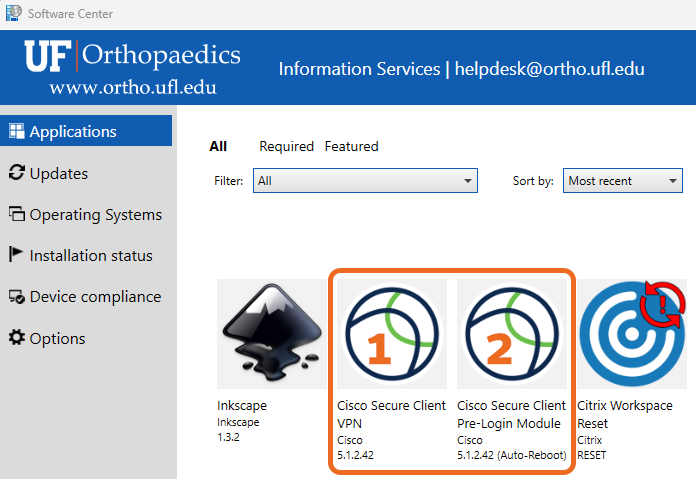Open the Sort by dropdown arrow
Screen dimensions: 696x479
(672, 181)
